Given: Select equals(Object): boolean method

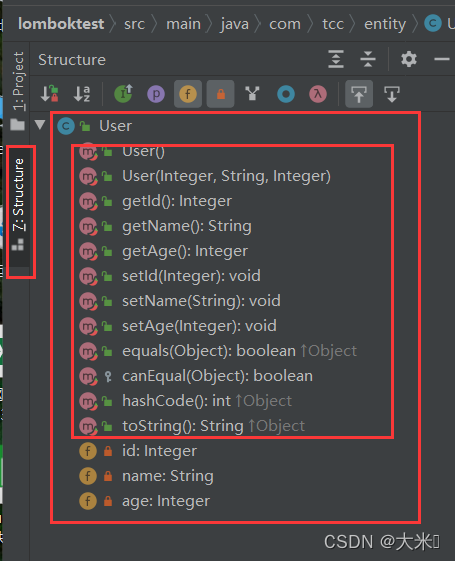Looking at the screenshot, I should click(x=209, y=351).
